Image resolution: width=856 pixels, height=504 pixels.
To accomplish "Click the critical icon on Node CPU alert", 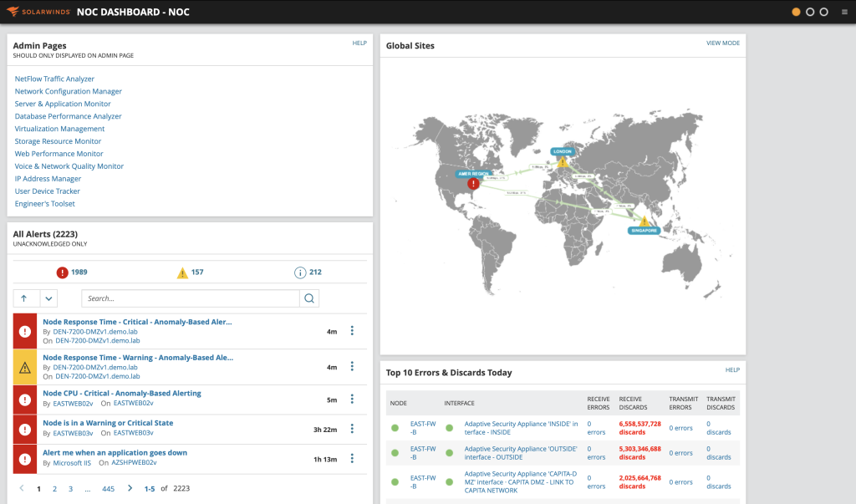I will coord(24,399).
